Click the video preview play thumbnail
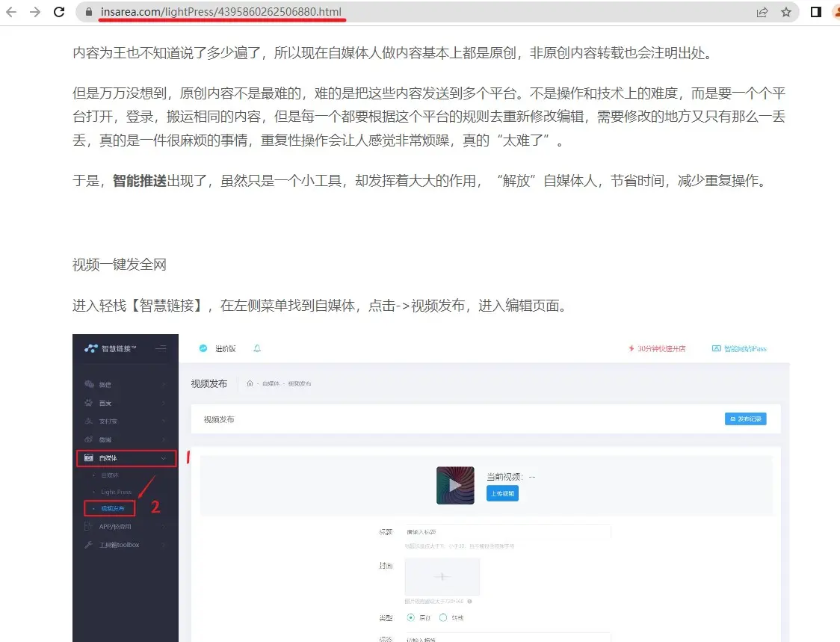 [x=455, y=485]
